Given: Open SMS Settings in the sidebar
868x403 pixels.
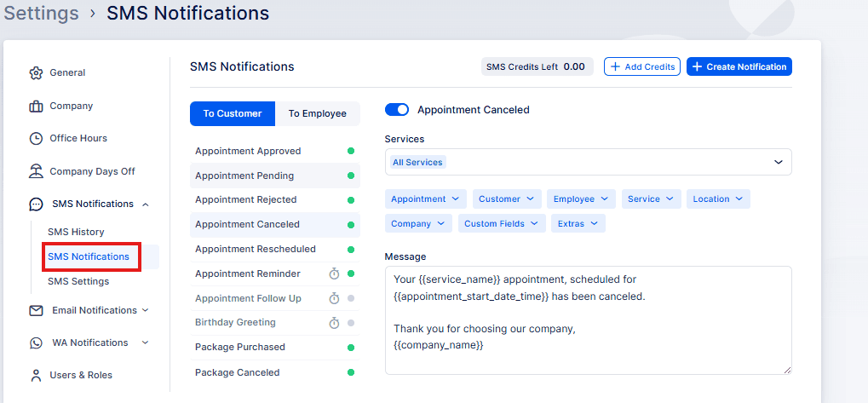Looking at the screenshot, I should click(x=78, y=281).
